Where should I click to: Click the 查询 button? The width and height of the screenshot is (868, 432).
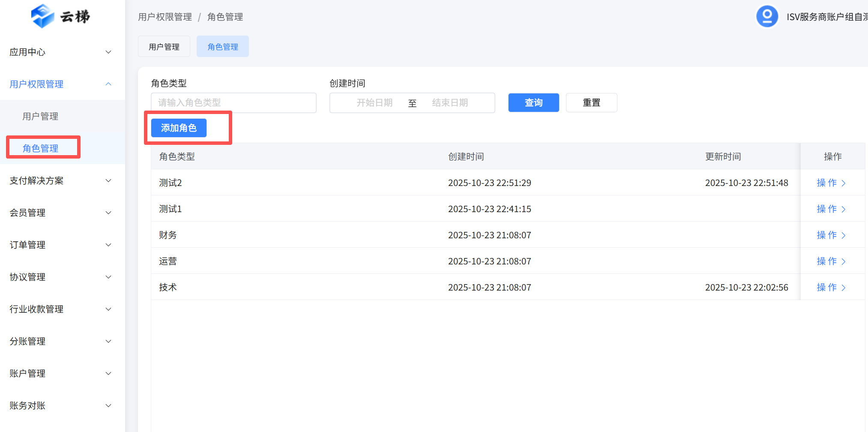coord(533,103)
